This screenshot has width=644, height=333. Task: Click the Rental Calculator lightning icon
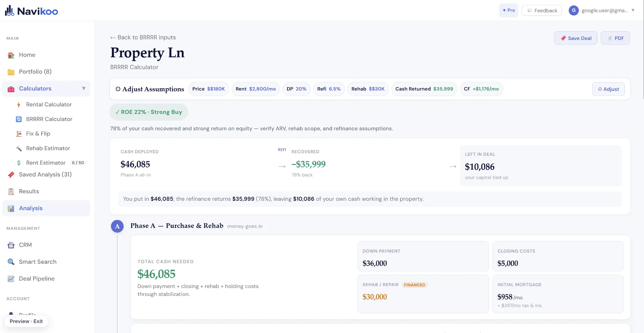click(x=19, y=105)
